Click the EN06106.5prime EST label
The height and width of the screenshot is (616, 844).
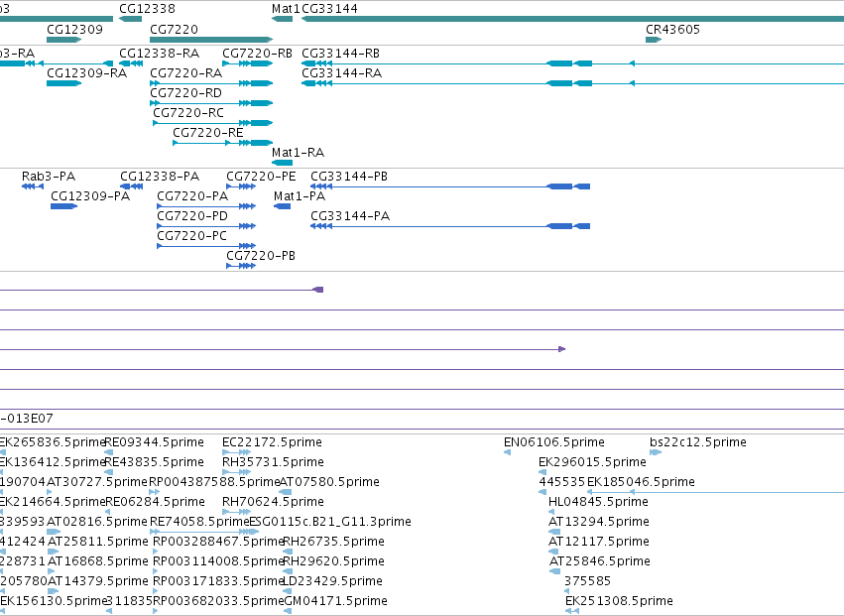(554, 442)
